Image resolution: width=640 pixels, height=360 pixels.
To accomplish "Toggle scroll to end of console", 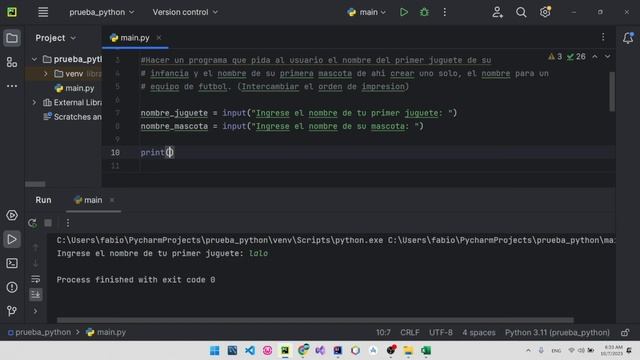I will click(36, 295).
